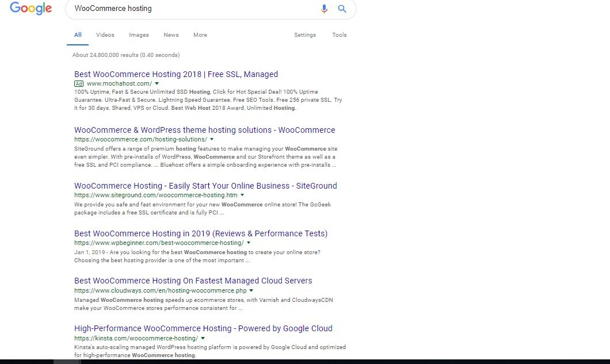This screenshot has height=364, width=610.
Task: Click the Google logo
Action: click(x=30, y=8)
